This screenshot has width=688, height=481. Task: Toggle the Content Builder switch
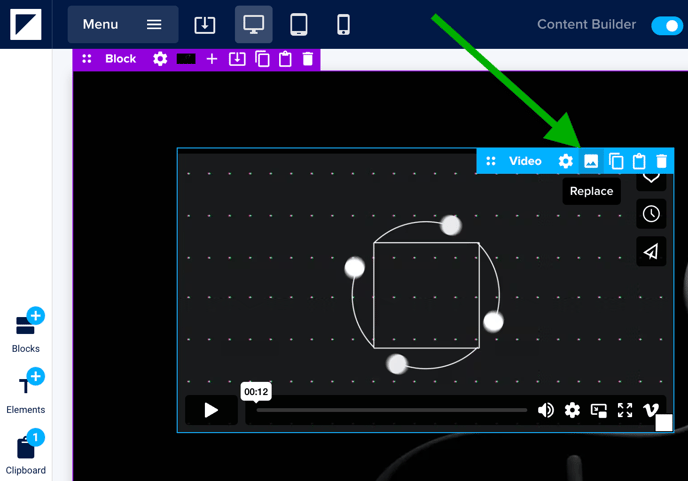click(x=666, y=25)
